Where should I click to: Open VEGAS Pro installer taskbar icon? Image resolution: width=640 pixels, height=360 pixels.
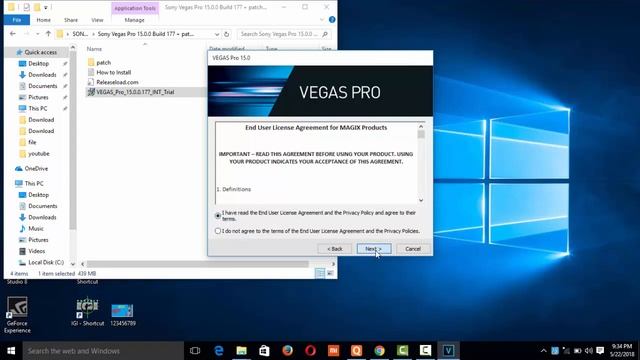pyautogui.click(x=448, y=351)
